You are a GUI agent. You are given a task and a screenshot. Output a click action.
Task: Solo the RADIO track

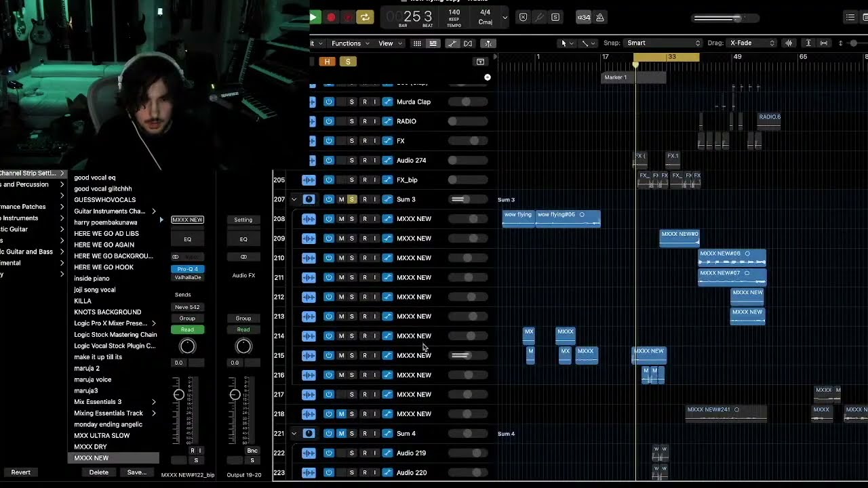351,121
